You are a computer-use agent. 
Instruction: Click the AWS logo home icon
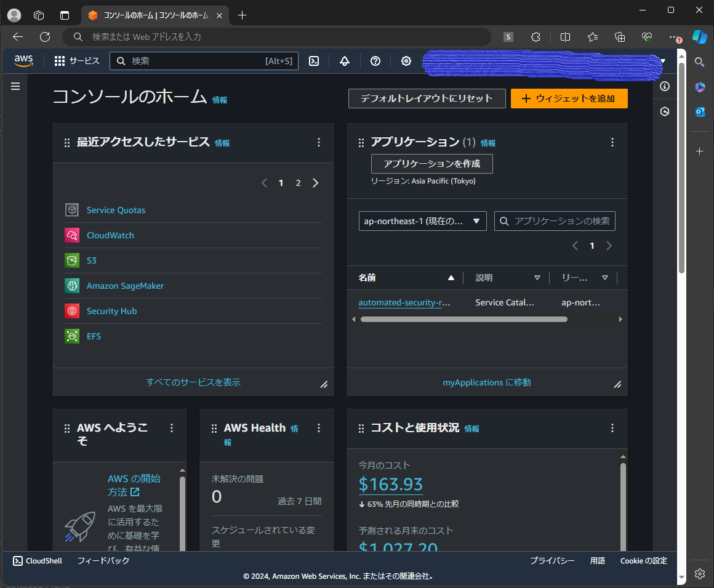[x=23, y=60]
